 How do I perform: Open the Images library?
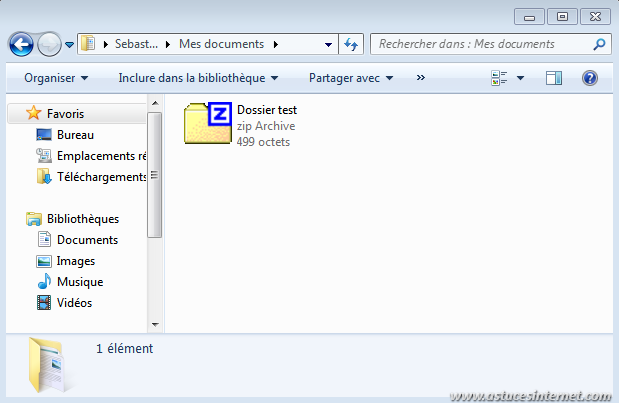(76, 261)
